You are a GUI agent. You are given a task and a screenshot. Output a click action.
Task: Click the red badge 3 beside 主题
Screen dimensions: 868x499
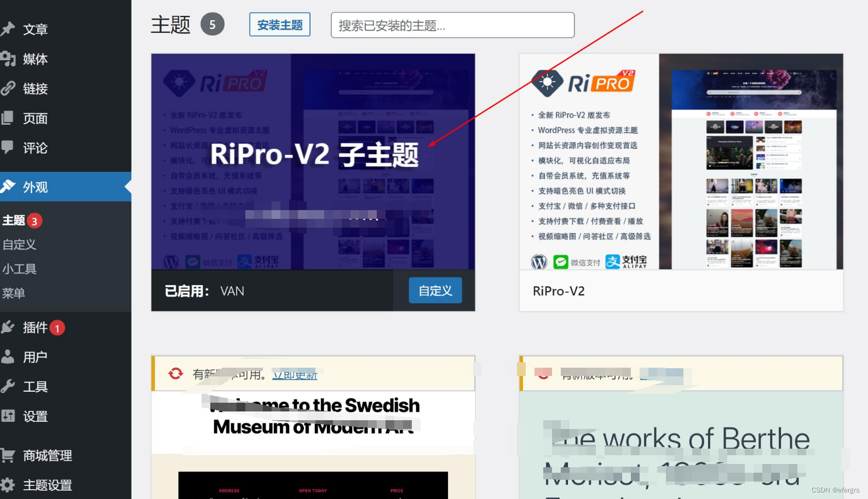tap(35, 221)
